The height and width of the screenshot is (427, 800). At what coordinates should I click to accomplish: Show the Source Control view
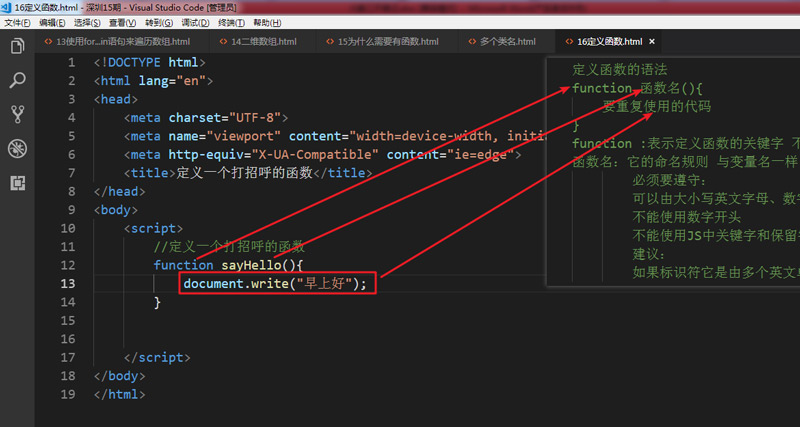click(17, 115)
